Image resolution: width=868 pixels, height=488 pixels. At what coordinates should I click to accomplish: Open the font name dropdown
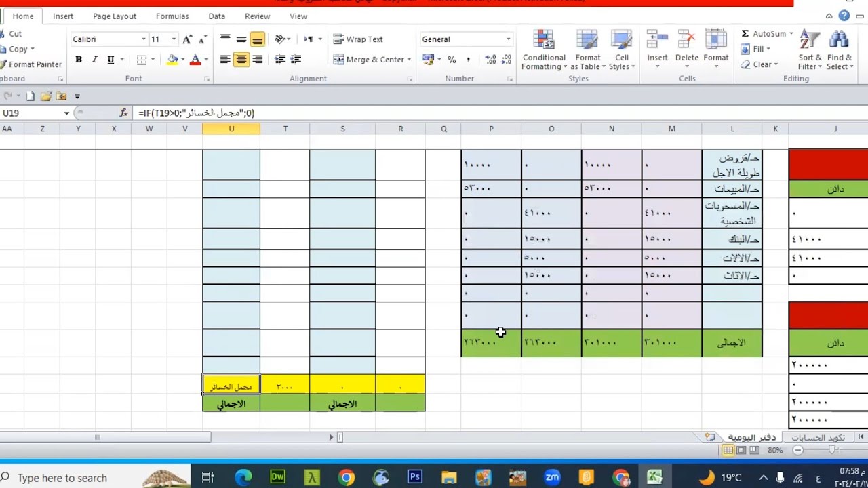click(144, 39)
